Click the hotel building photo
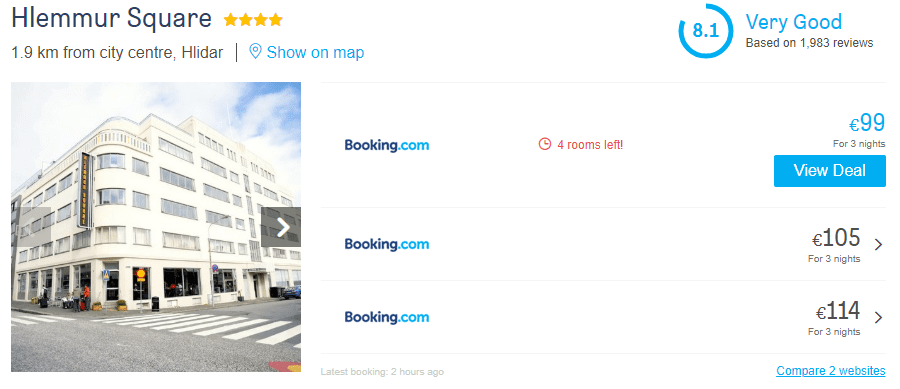Viewport: 900px width, 389px height. [x=156, y=227]
